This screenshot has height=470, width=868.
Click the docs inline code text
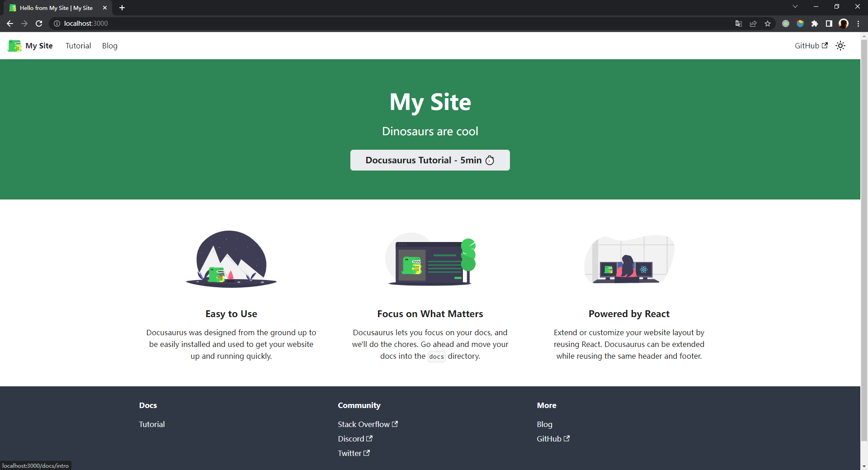point(436,356)
